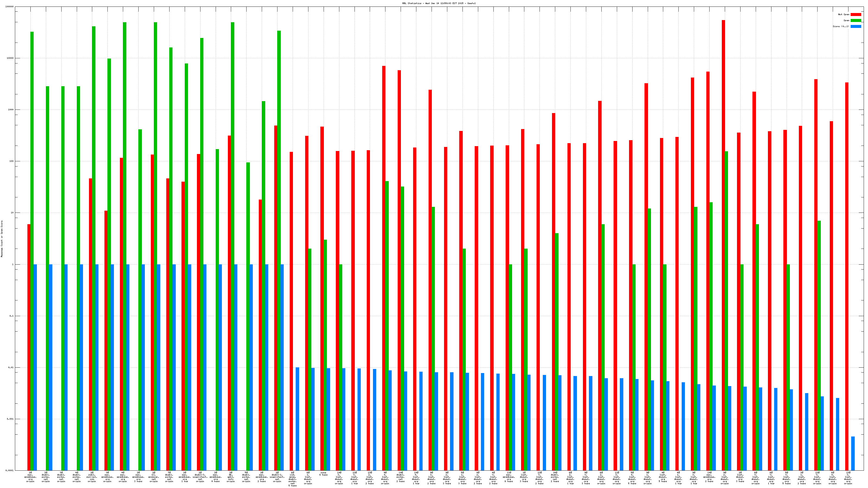Click the 'none 6 hops' x-axis label
The height and width of the screenshot is (488, 868).
point(324,474)
